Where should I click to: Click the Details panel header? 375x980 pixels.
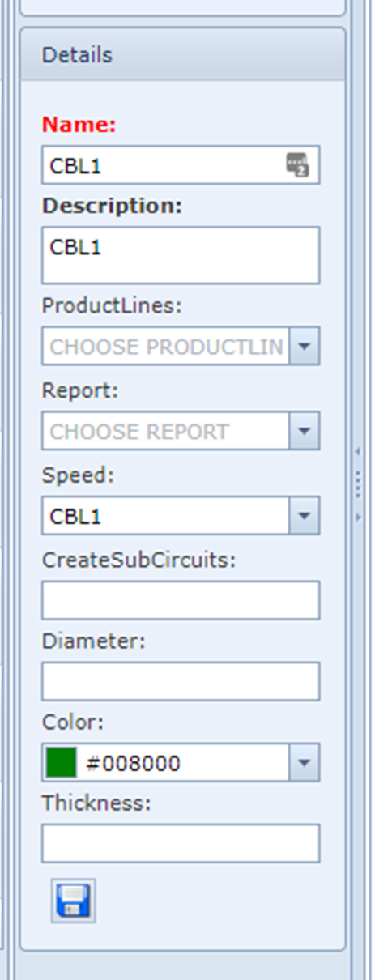pos(183,55)
